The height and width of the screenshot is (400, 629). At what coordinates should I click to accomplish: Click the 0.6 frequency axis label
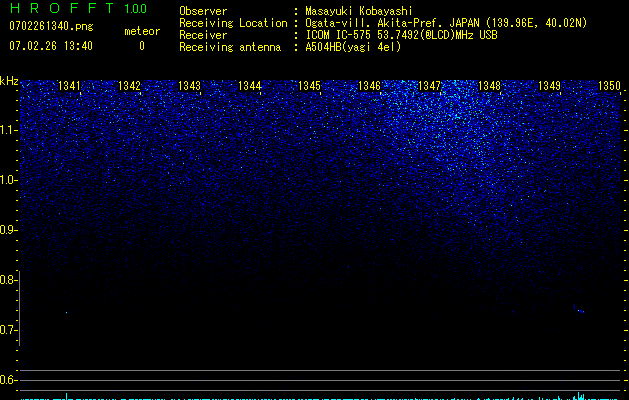click(8, 380)
